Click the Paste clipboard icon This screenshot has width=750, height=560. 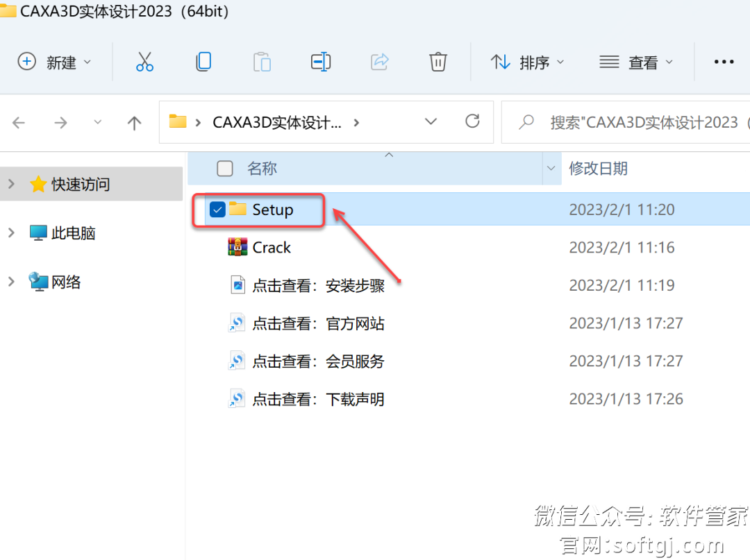tap(262, 62)
